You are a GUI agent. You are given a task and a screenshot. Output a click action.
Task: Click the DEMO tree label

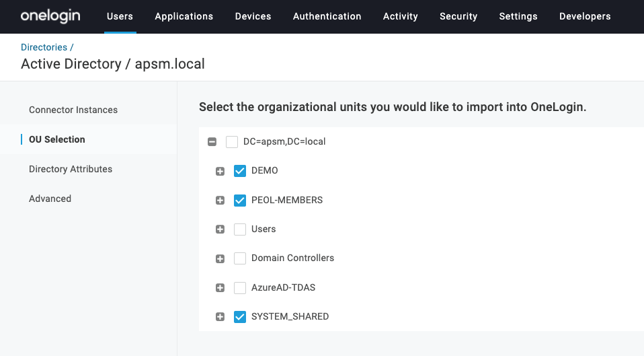[x=264, y=171]
